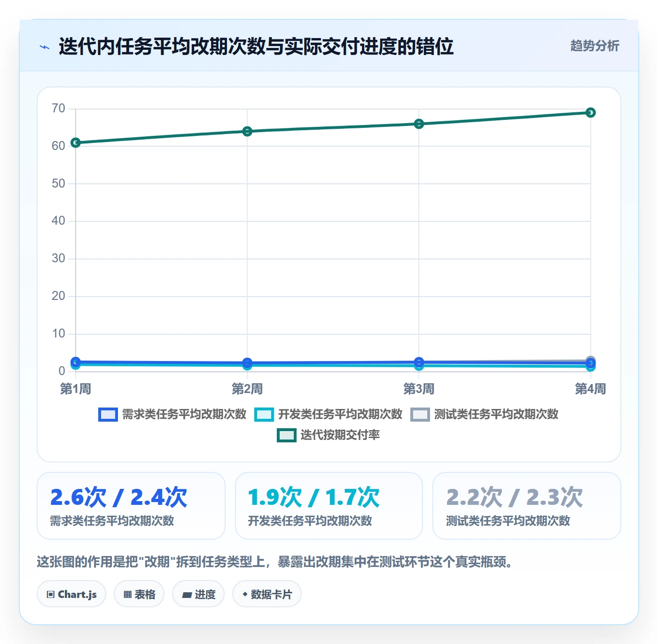Viewport: 658px width, 644px height.
Task: Click the 1.9次 / 1.7次 stat card
Action: coord(329,506)
